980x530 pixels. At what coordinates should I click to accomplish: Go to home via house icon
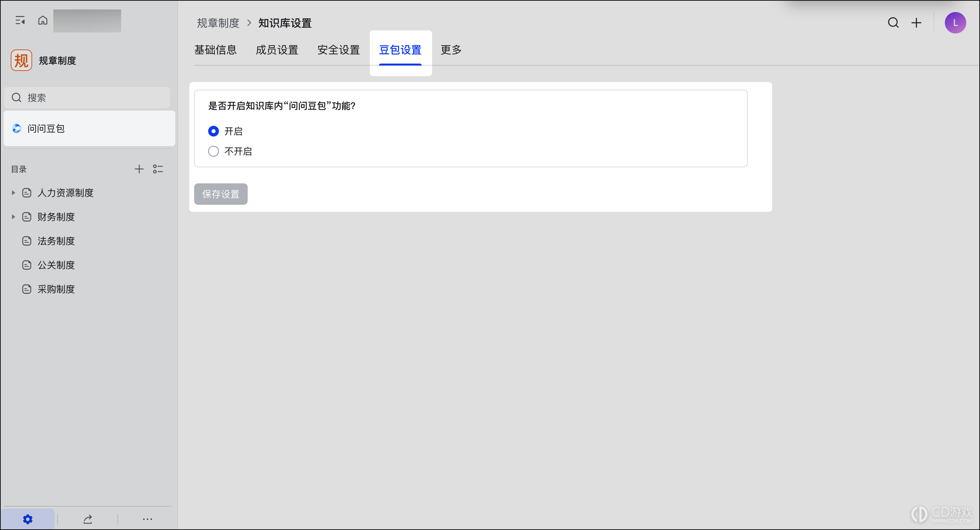43,20
